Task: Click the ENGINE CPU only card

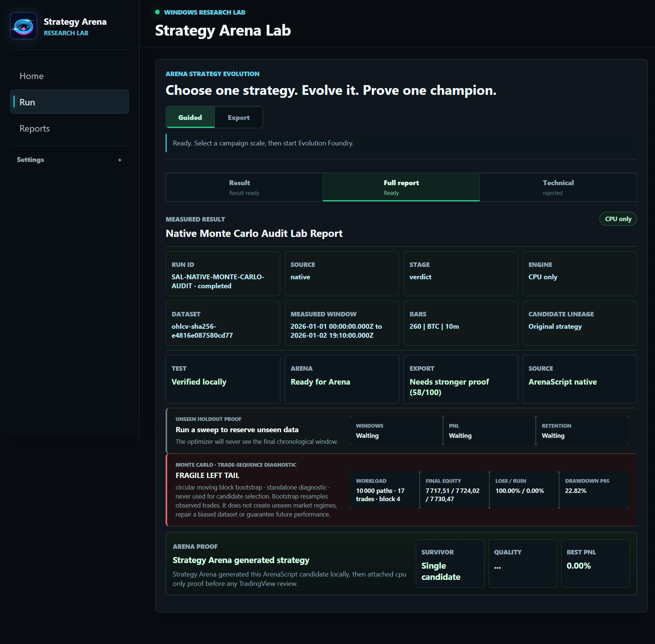Action: [x=580, y=274]
